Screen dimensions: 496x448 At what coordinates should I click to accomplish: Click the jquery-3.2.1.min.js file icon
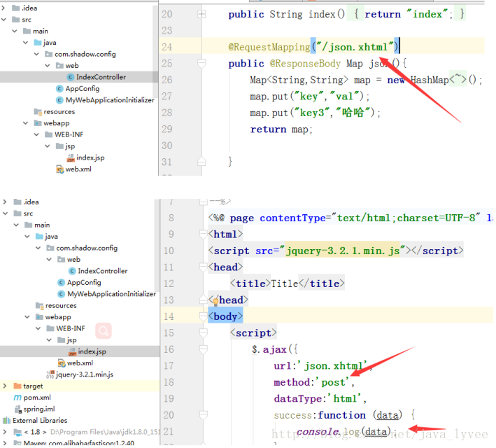pyautogui.click(x=50, y=374)
